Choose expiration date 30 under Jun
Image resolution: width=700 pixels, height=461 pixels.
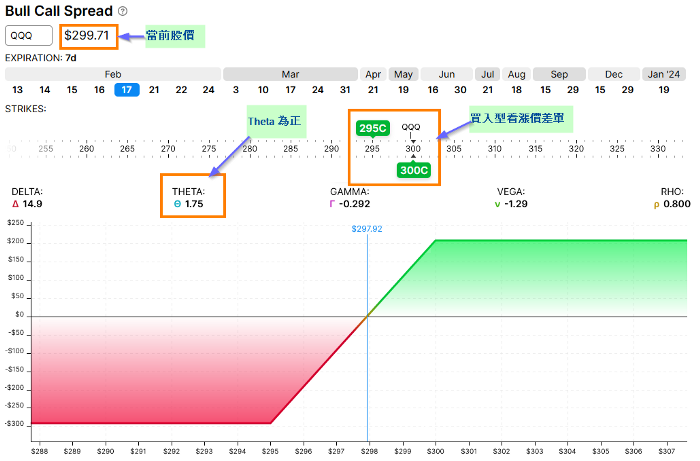pyautogui.click(x=460, y=90)
